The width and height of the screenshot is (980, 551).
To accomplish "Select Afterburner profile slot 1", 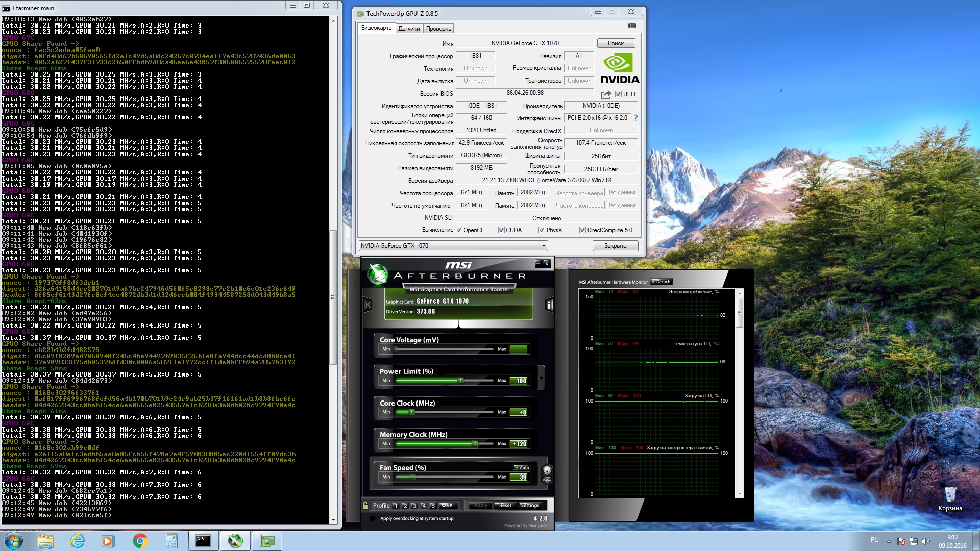I will click(x=396, y=506).
